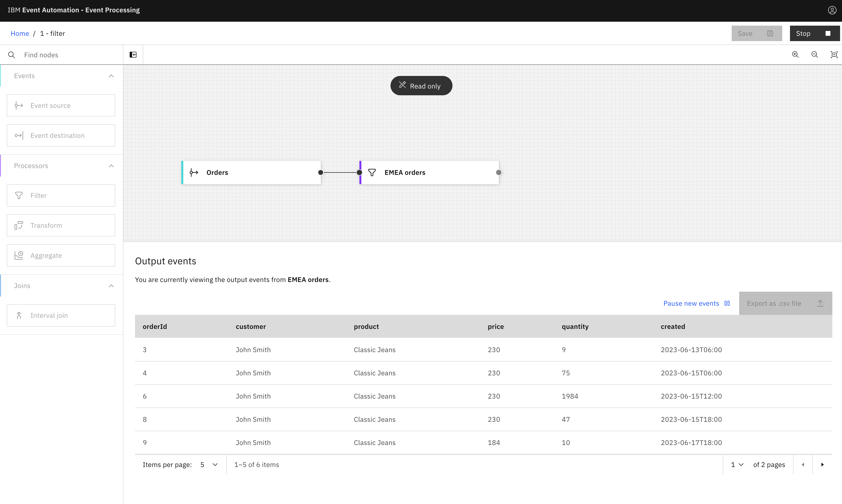Click the Event source icon

(x=19, y=105)
